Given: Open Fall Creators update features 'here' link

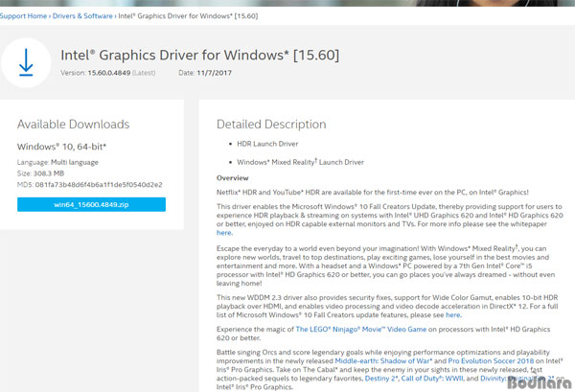Looking at the screenshot, I should tap(452, 315).
